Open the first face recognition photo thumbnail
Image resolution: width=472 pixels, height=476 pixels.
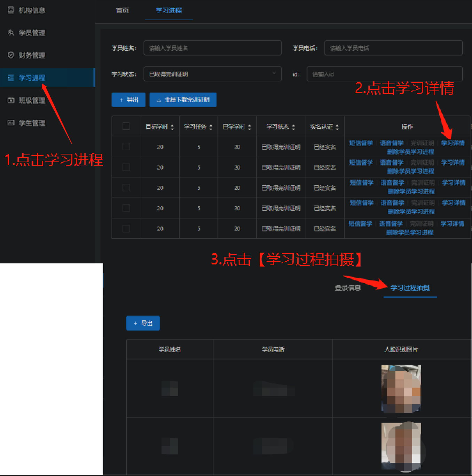[401, 388]
